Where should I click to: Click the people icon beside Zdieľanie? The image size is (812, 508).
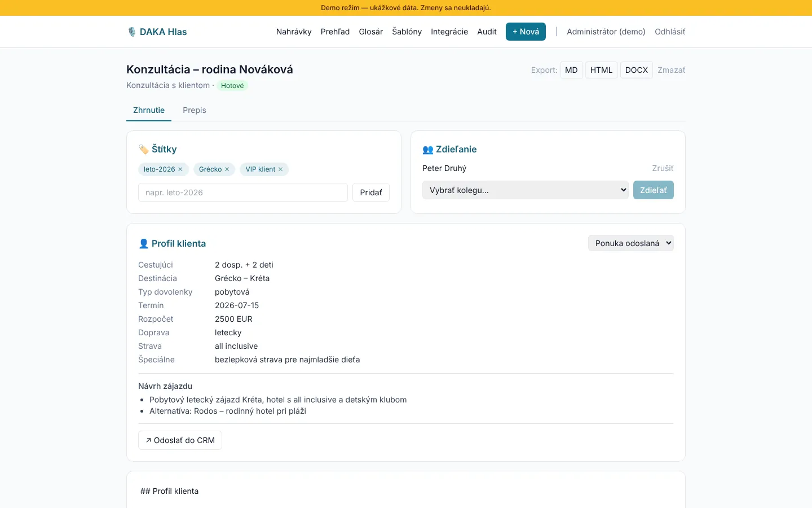pos(428,150)
